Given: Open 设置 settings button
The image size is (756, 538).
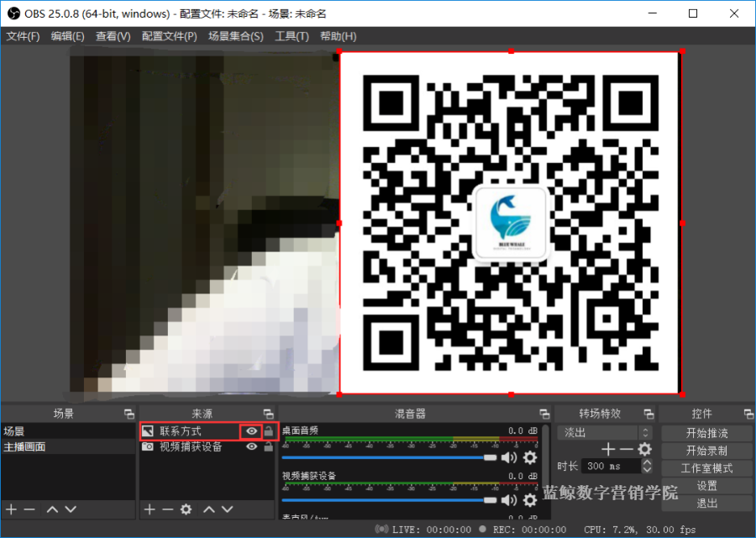Looking at the screenshot, I should 706,486.
